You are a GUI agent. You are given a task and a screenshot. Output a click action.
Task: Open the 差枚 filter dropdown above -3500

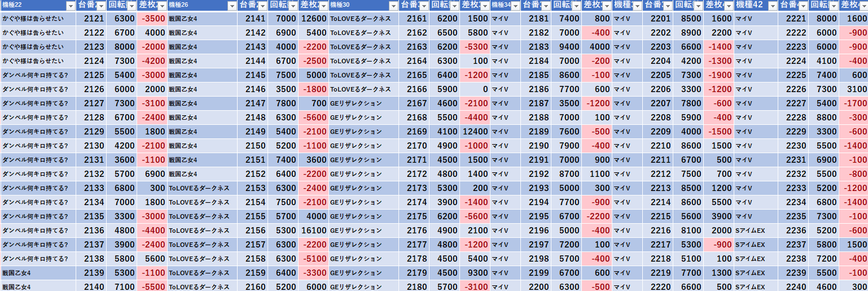162,6
